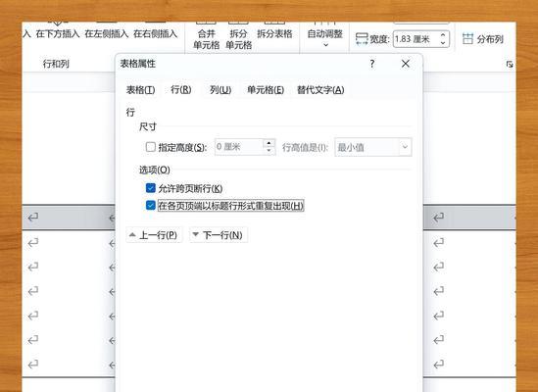Click row height down stepper arrow
This screenshot has width=538, height=392.
(269, 151)
